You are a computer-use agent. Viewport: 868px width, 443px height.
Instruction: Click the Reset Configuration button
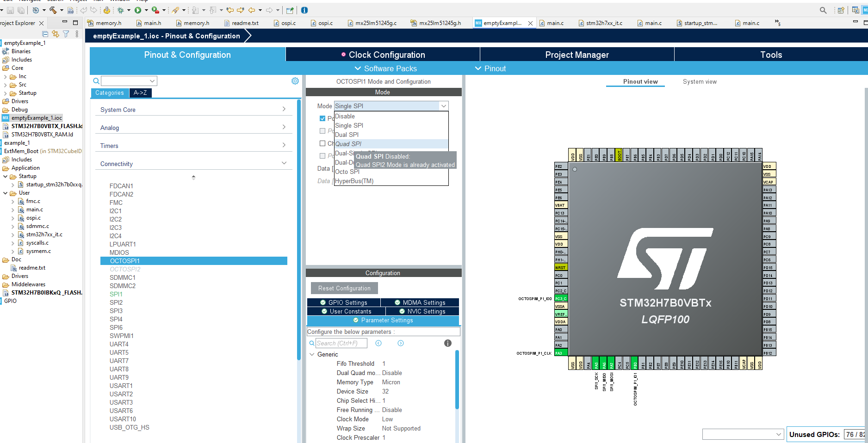(x=344, y=288)
